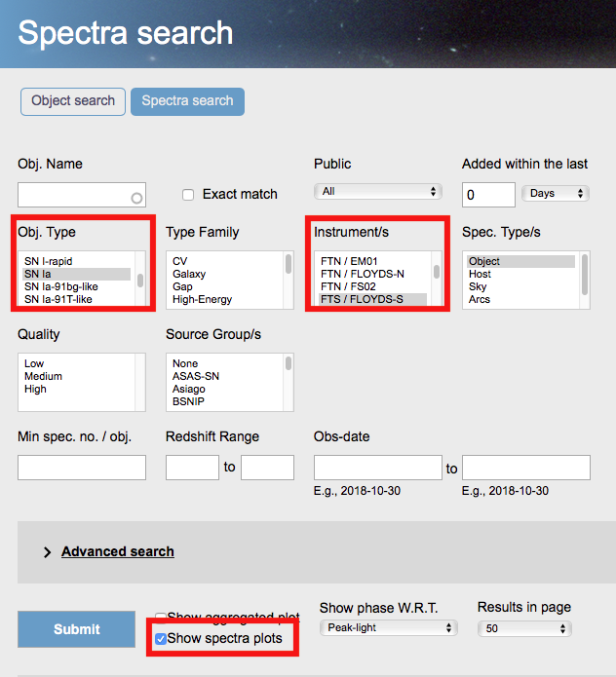Open the Public All dropdown
The width and height of the screenshot is (616, 677).
pos(378,192)
